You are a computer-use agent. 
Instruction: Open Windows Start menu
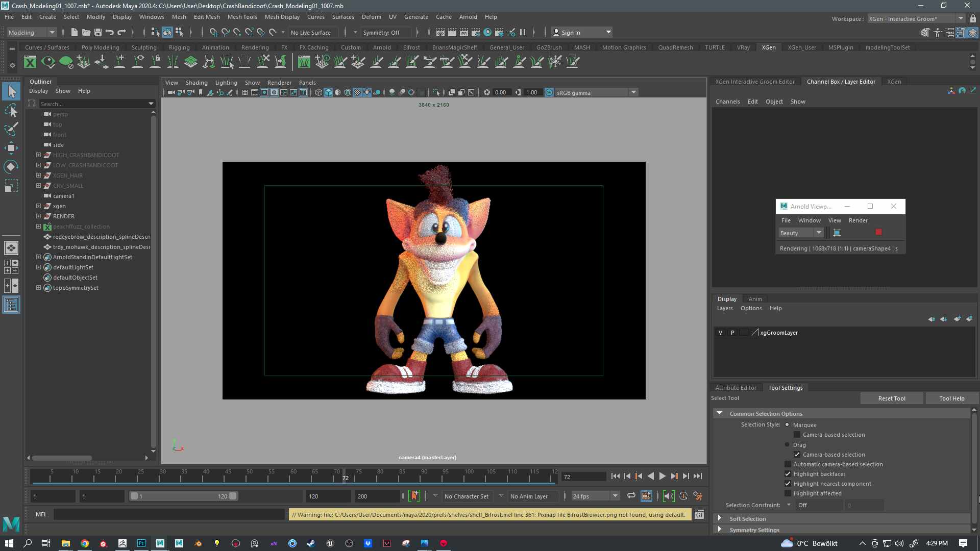(9, 543)
